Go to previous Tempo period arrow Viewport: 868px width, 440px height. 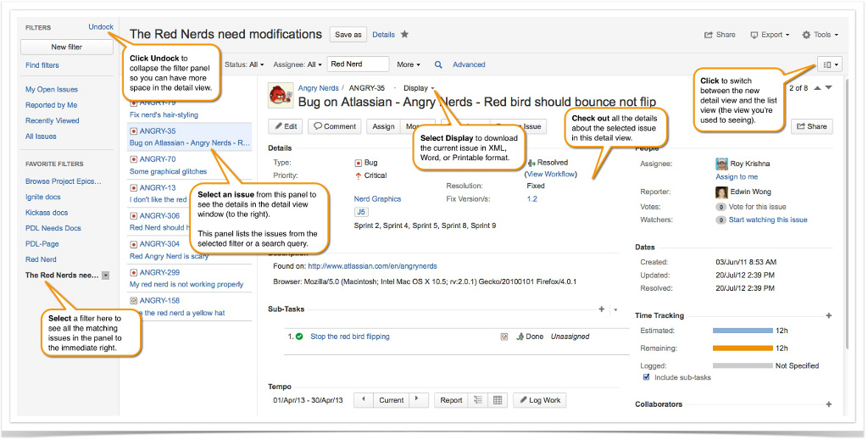(x=363, y=400)
